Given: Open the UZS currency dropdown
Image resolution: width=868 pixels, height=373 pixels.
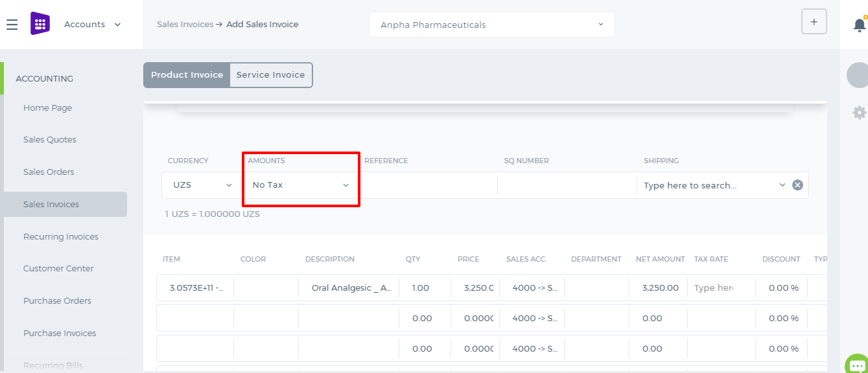Looking at the screenshot, I should (202, 185).
